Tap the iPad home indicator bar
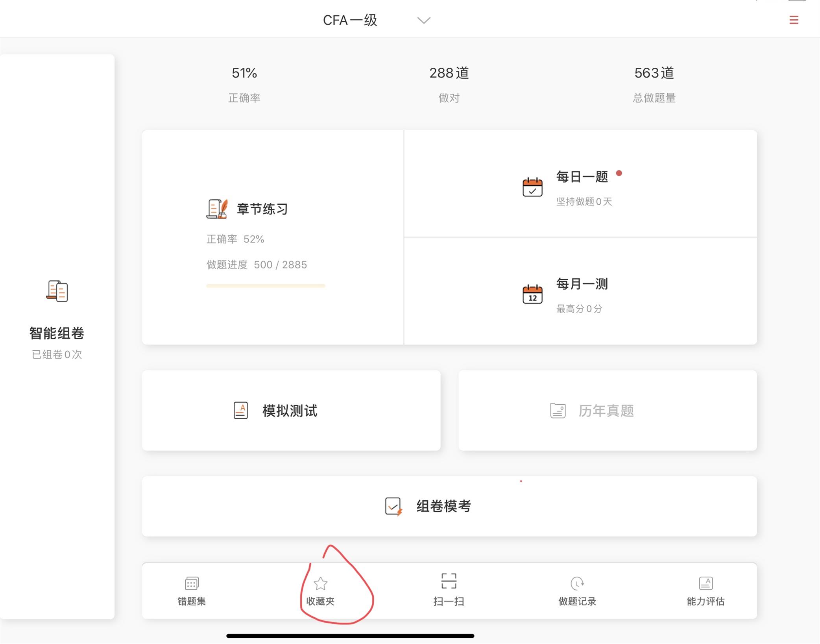Image resolution: width=820 pixels, height=644 pixels. click(350, 636)
